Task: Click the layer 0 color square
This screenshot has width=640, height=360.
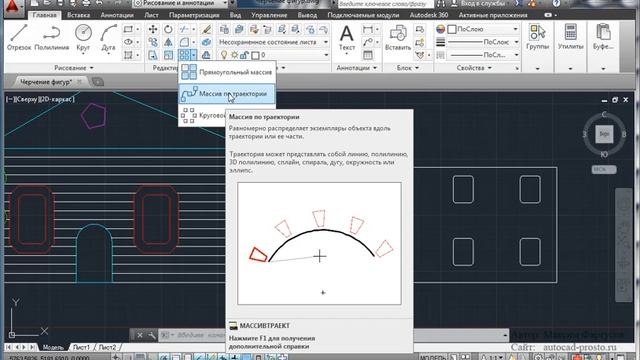Action: point(256,55)
